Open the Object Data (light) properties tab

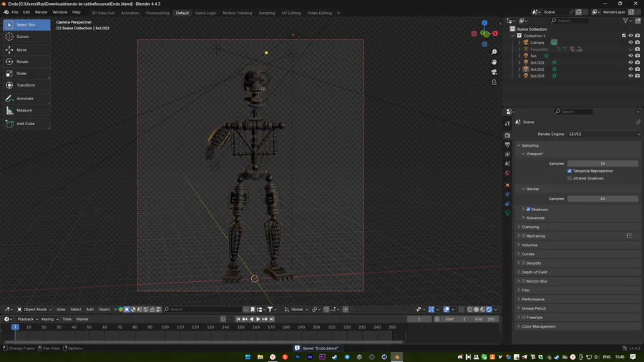(x=507, y=213)
